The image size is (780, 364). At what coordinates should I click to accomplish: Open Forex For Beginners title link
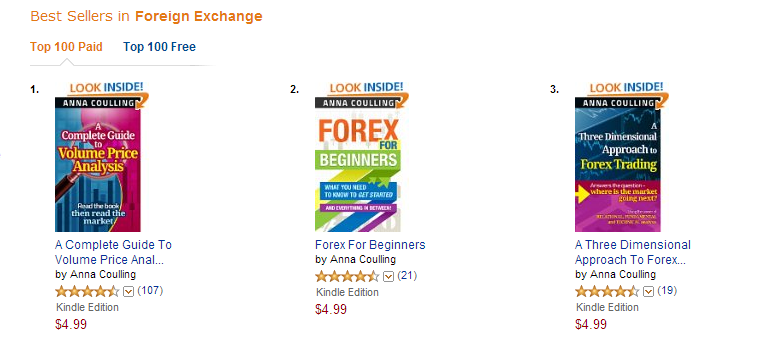[x=370, y=245]
